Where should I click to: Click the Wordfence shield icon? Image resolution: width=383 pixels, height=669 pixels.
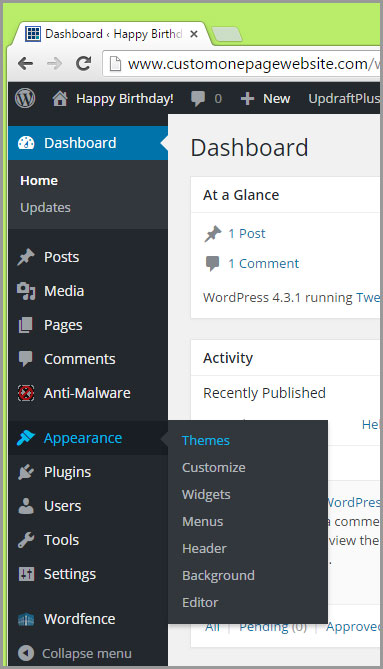[x=26, y=620]
